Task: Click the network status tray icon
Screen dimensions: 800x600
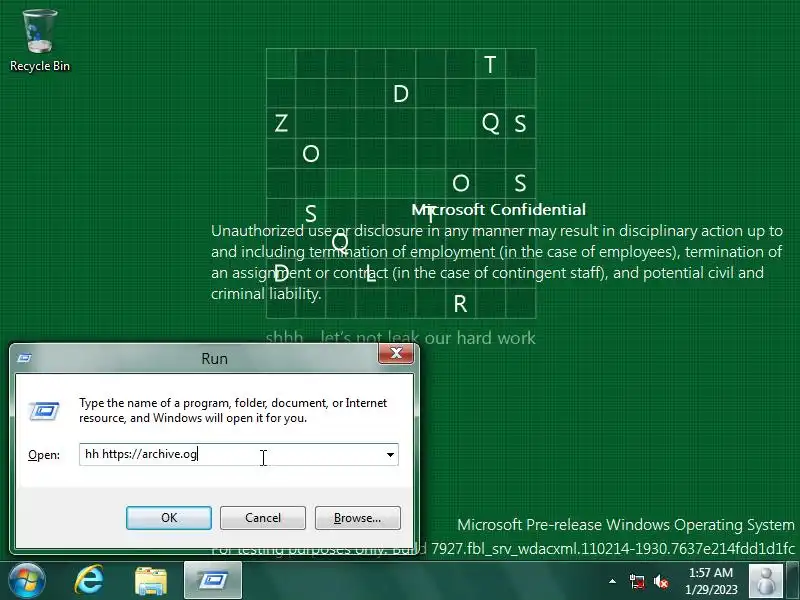Action: click(x=637, y=582)
